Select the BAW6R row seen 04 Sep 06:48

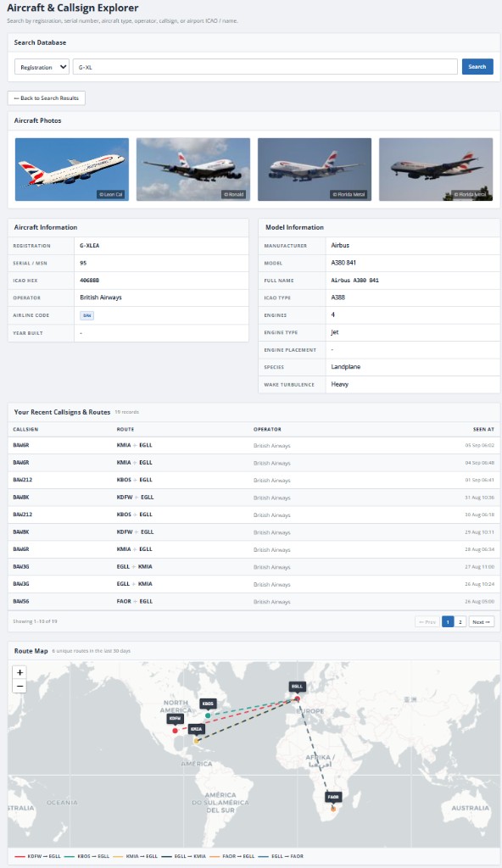(254, 463)
